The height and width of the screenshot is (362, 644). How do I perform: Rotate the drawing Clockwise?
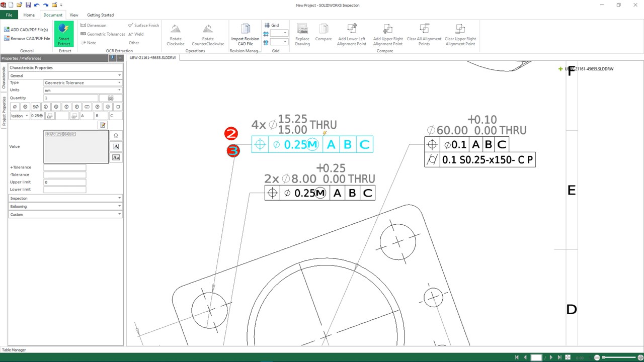[x=176, y=34]
